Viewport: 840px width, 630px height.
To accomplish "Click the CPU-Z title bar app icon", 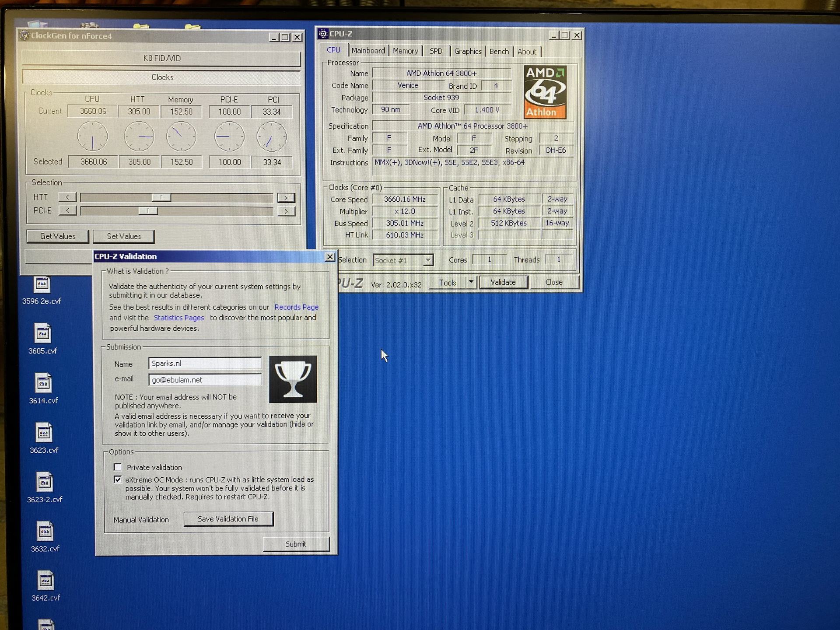I will pyautogui.click(x=323, y=34).
